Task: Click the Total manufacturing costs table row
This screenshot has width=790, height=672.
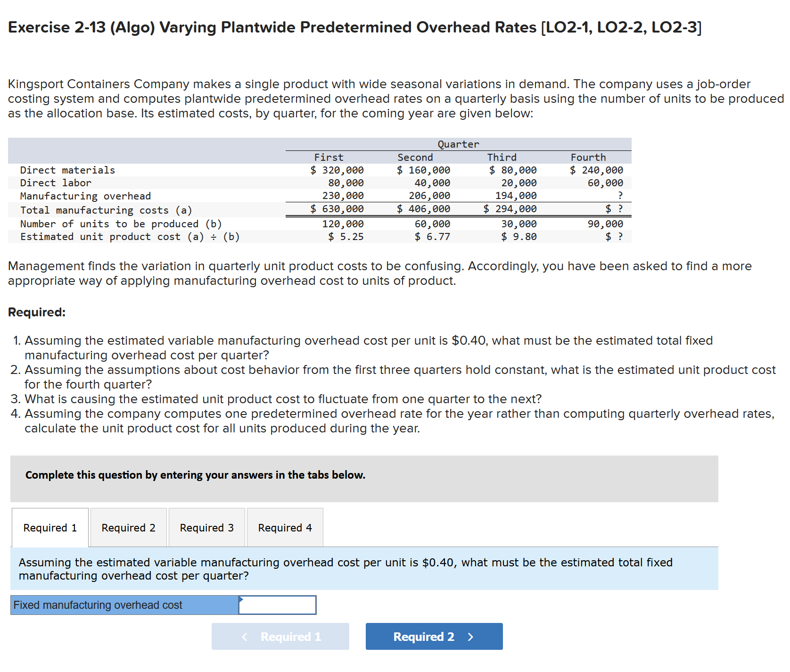Action: point(189,210)
